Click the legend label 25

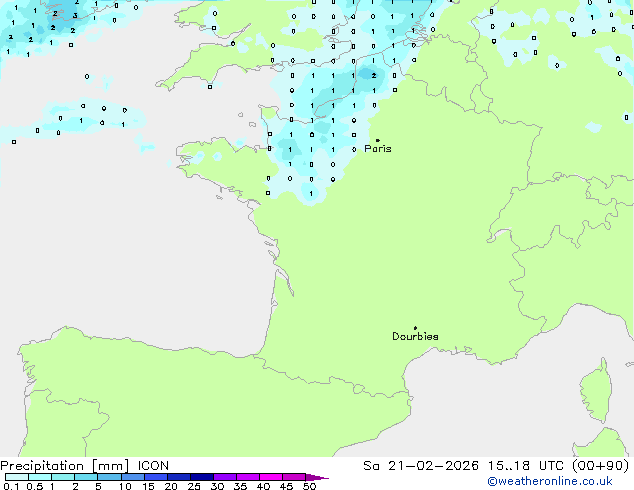[194, 486]
